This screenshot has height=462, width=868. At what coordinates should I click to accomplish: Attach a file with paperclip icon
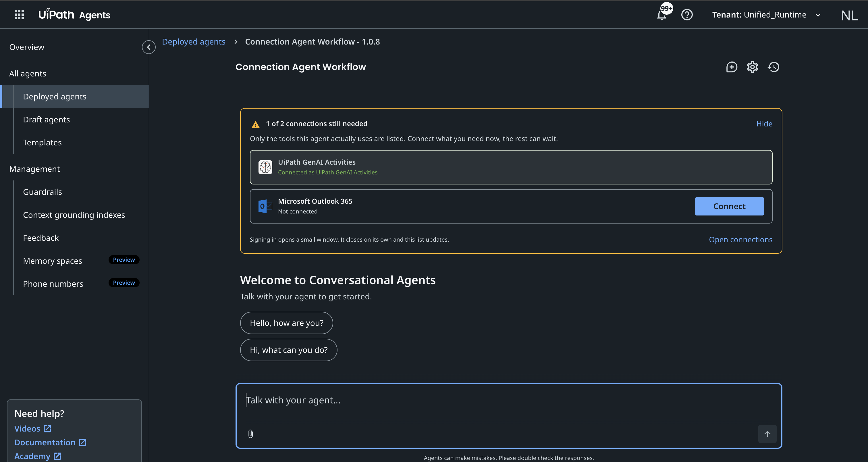[x=250, y=434]
